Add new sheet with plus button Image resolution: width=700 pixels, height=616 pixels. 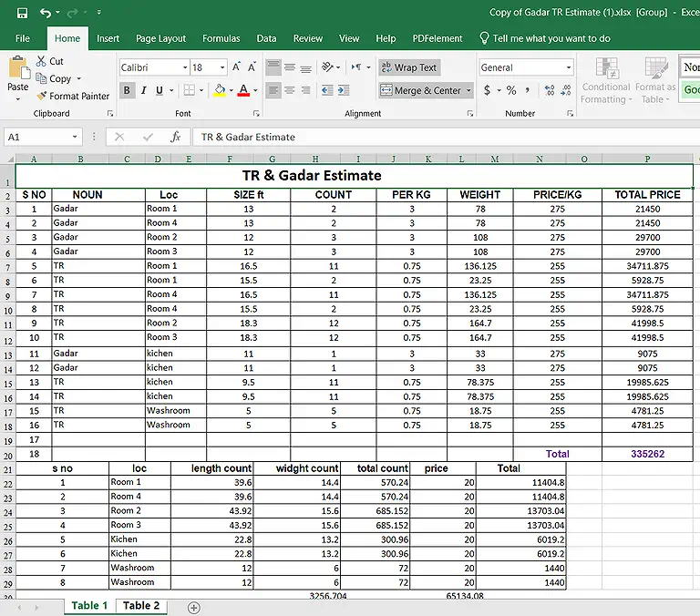pyautogui.click(x=194, y=608)
